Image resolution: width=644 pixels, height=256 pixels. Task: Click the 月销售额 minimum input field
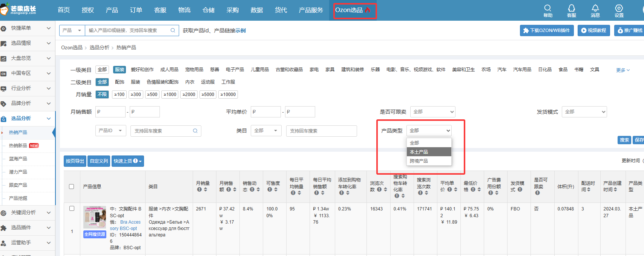coord(110,112)
